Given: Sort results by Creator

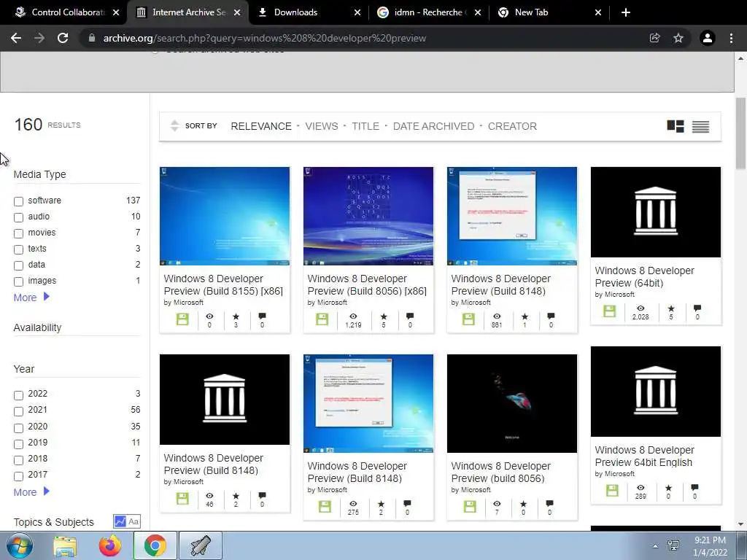Looking at the screenshot, I should 512,126.
